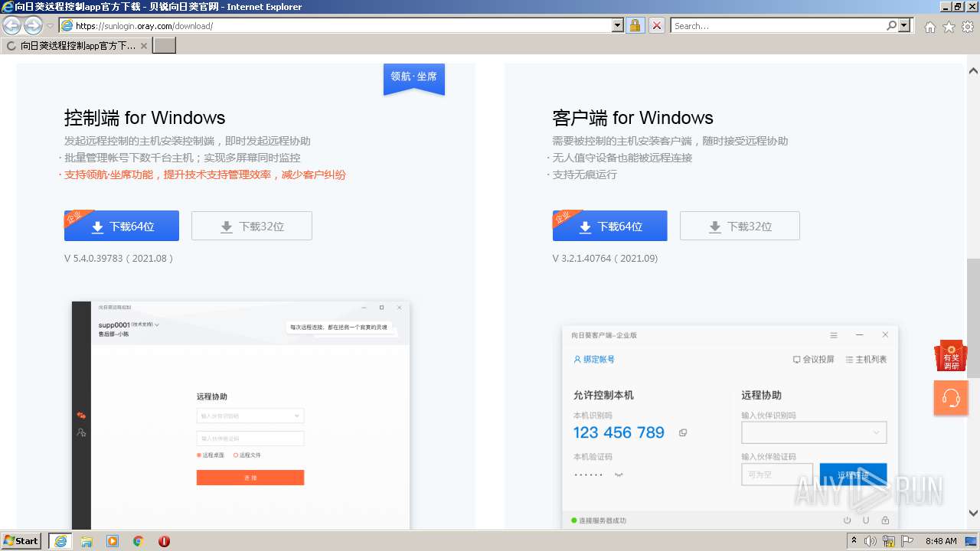Launch media player taskbar icon

point(113,541)
